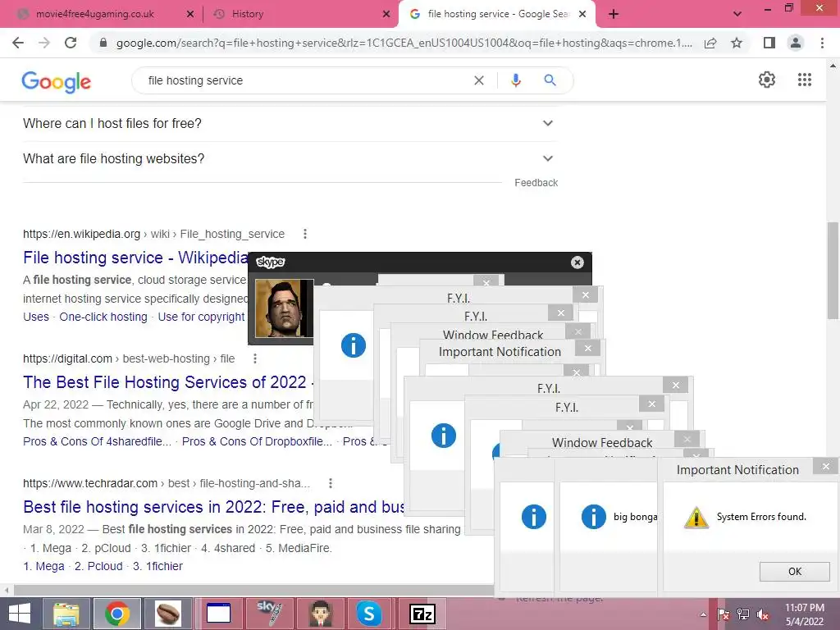Start voice search with microphone icon

[x=515, y=80]
